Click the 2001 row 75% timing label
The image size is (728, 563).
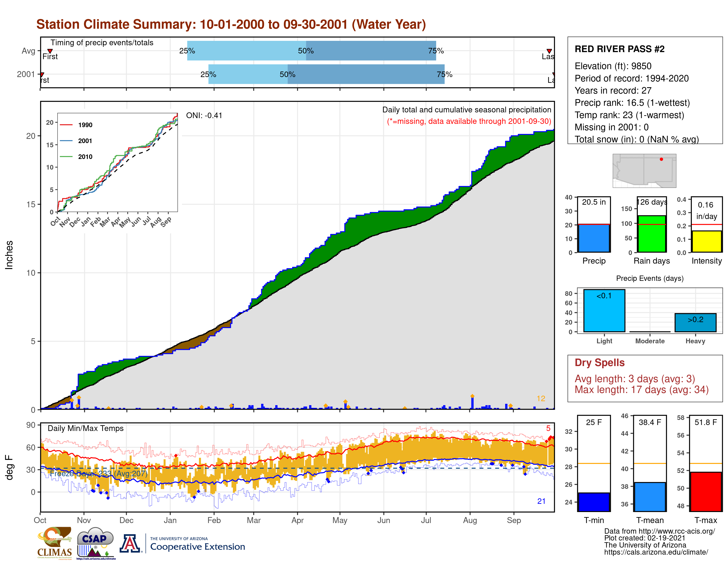click(444, 74)
